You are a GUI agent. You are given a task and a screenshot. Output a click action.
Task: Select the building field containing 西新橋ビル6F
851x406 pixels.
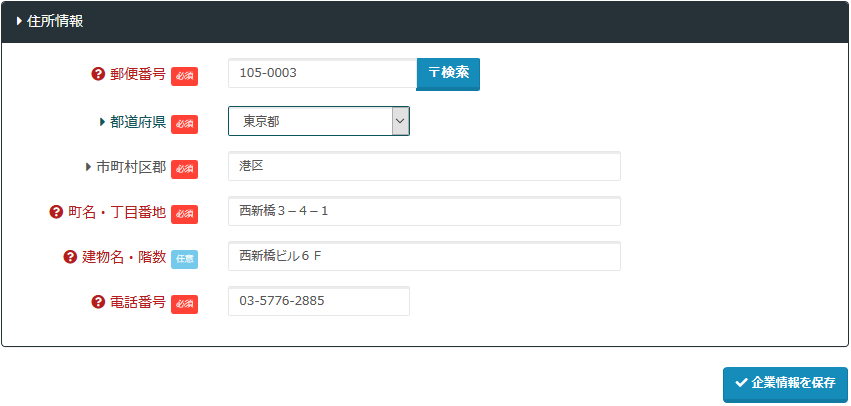pyautogui.click(x=424, y=256)
